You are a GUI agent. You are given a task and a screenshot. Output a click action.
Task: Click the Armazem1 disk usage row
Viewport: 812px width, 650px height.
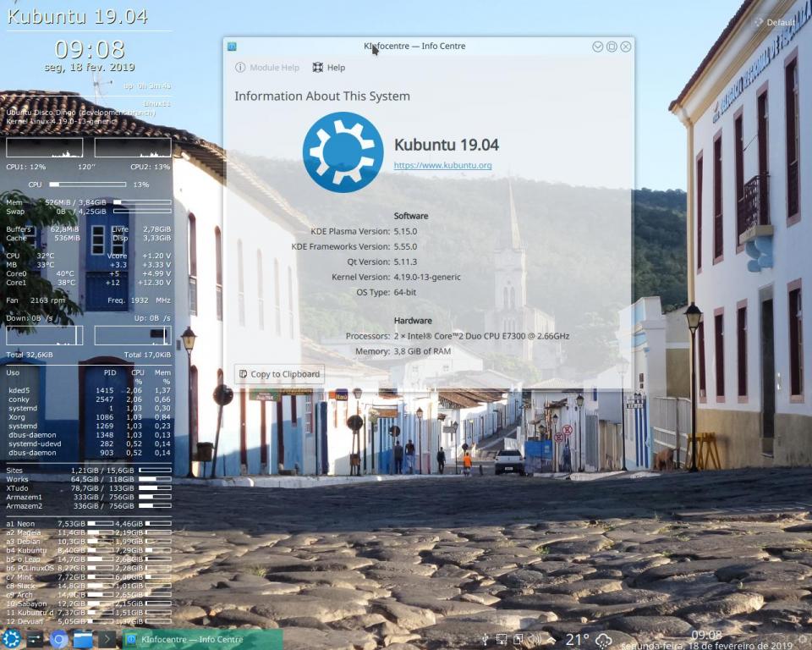coord(89,497)
